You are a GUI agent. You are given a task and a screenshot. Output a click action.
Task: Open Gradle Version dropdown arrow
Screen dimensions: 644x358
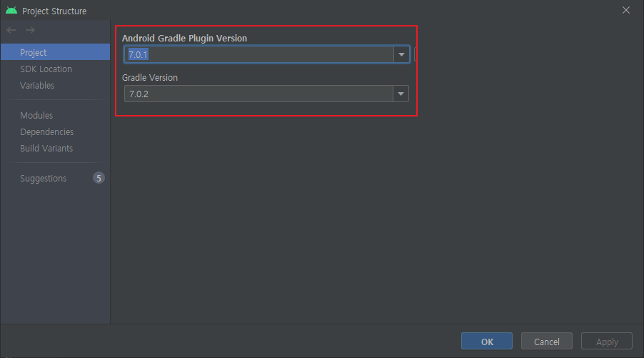pyautogui.click(x=401, y=94)
